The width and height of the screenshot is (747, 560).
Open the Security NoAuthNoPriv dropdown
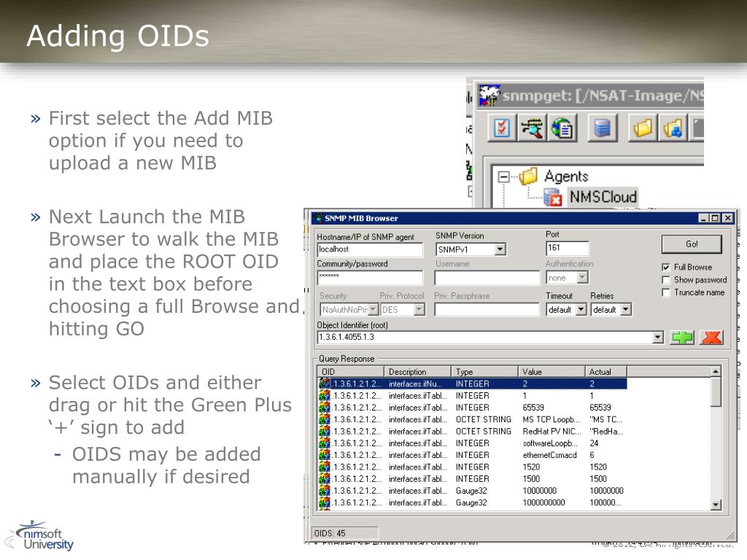pos(373,309)
